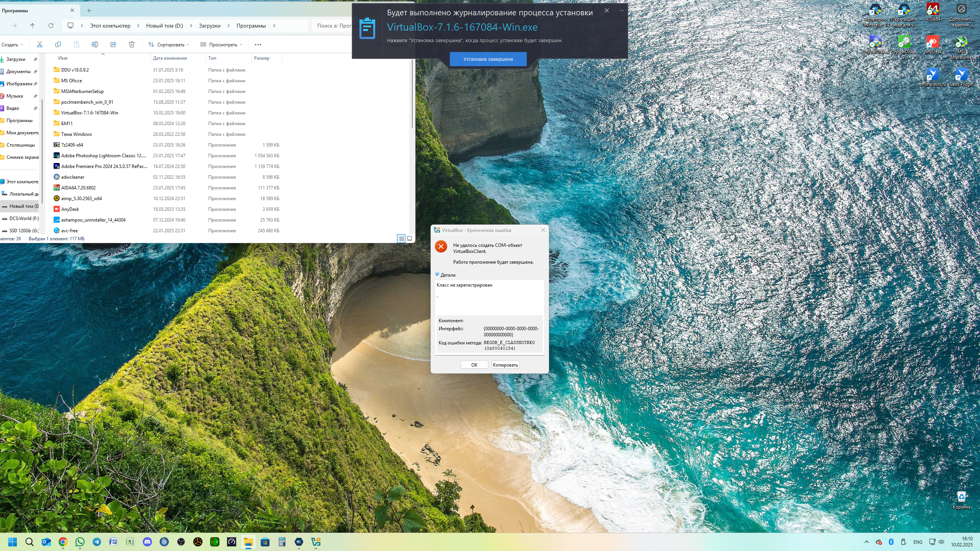Switch to details view layout toggle
Image resolution: width=980 pixels, height=551 pixels.
click(401, 238)
